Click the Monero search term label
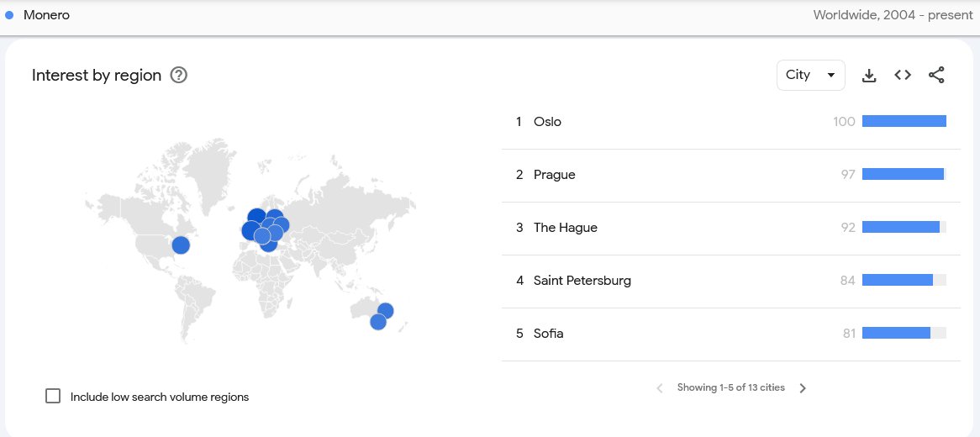980x437 pixels. 46,15
